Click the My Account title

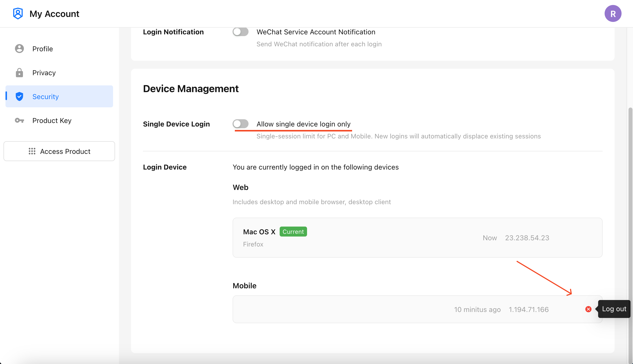54,14
